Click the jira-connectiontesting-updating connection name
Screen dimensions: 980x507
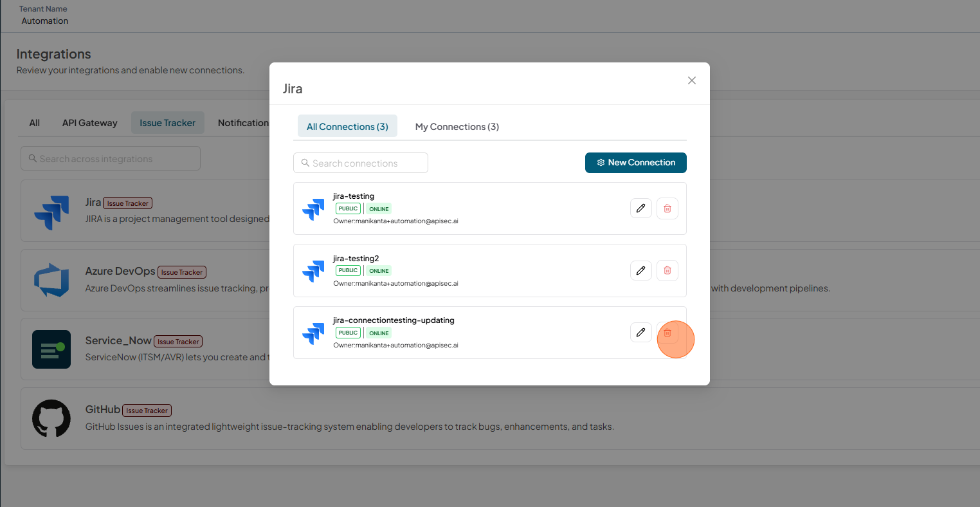394,320
